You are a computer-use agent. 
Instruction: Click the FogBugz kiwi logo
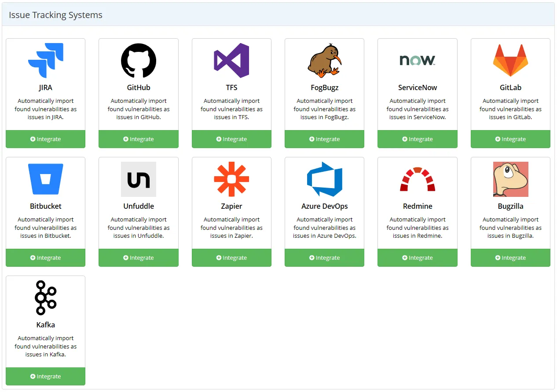pyautogui.click(x=324, y=61)
